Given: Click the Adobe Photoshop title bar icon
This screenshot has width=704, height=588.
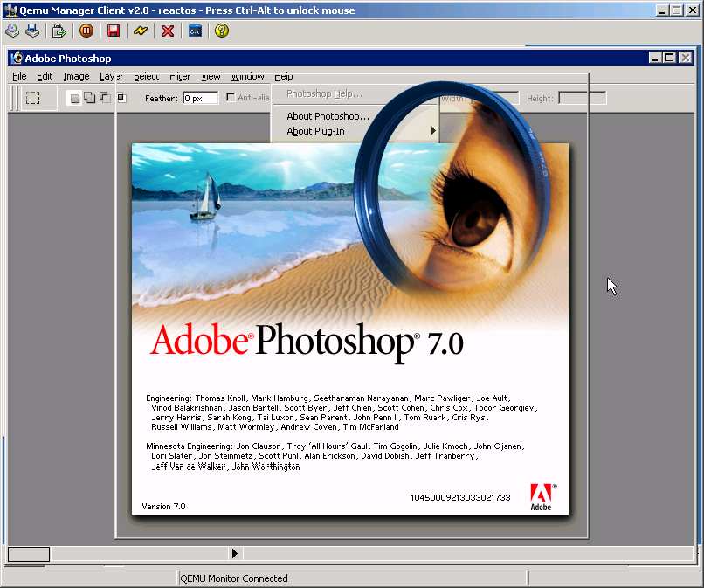Looking at the screenshot, I should [x=17, y=58].
